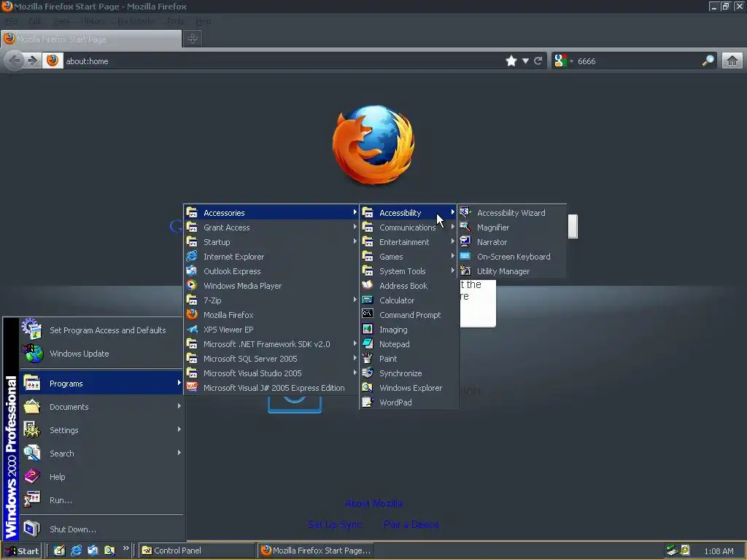This screenshot has height=560, width=747.
Task: Click the Shut Down icon in Start menu
Action: click(32, 529)
